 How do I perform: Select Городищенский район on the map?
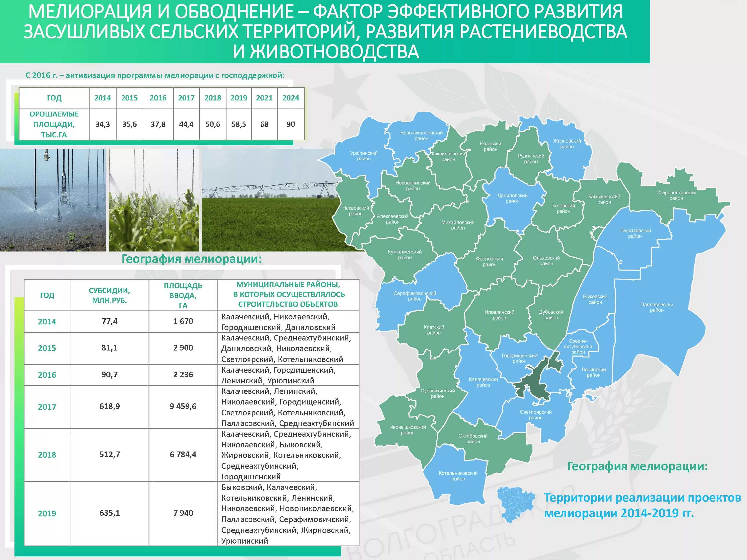pyautogui.click(x=519, y=358)
